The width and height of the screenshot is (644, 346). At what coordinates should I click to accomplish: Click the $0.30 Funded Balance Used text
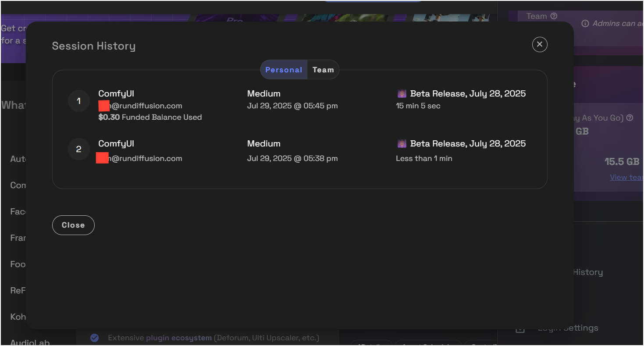click(x=150, y=117)
